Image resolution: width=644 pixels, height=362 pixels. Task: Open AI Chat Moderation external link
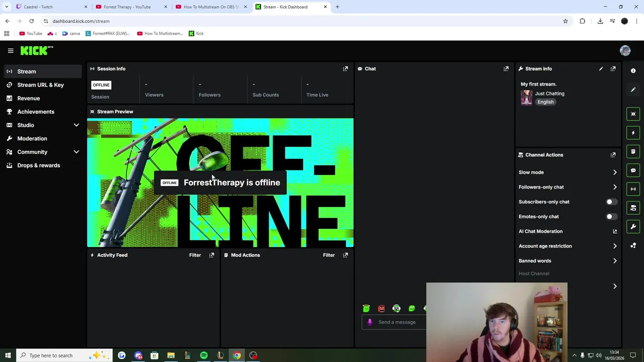pos(614,231)
